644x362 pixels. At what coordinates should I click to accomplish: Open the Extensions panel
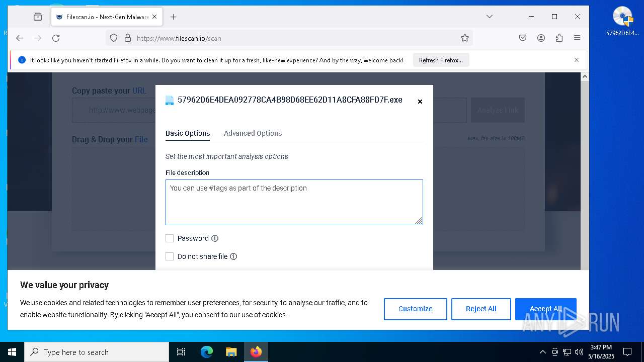point(559,38)
